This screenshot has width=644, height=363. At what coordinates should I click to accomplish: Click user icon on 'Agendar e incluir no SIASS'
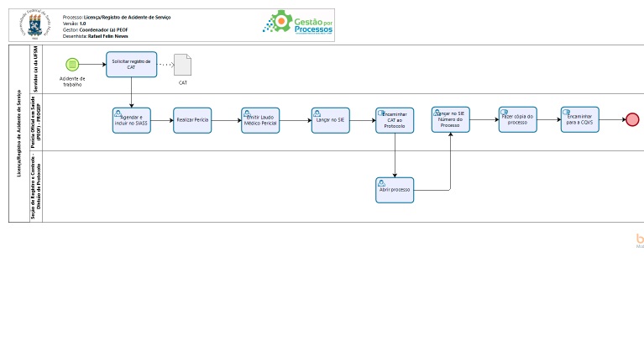click(118, 113)
